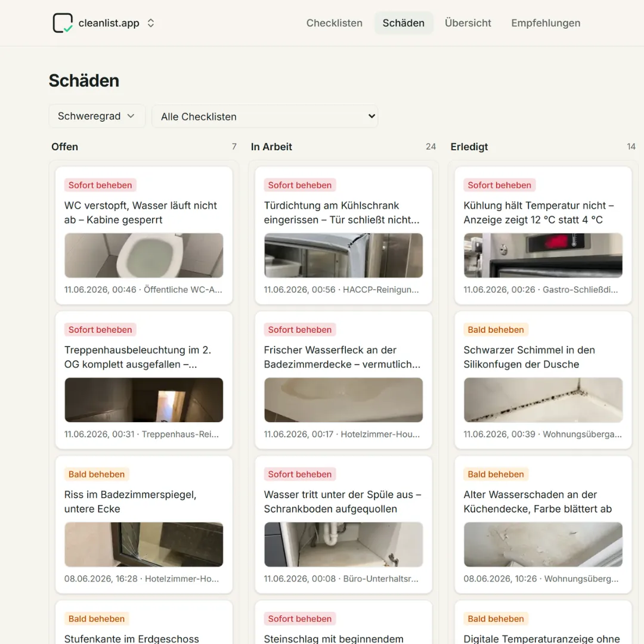
Task: Open the torn fridge door seal photo
Action: click(x=343, y=255)
